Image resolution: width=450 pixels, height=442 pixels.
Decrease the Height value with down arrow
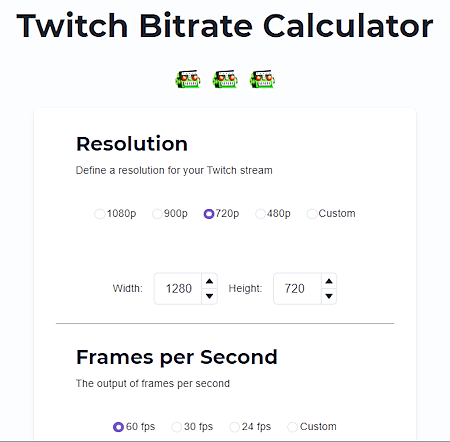tap(329, 296)
